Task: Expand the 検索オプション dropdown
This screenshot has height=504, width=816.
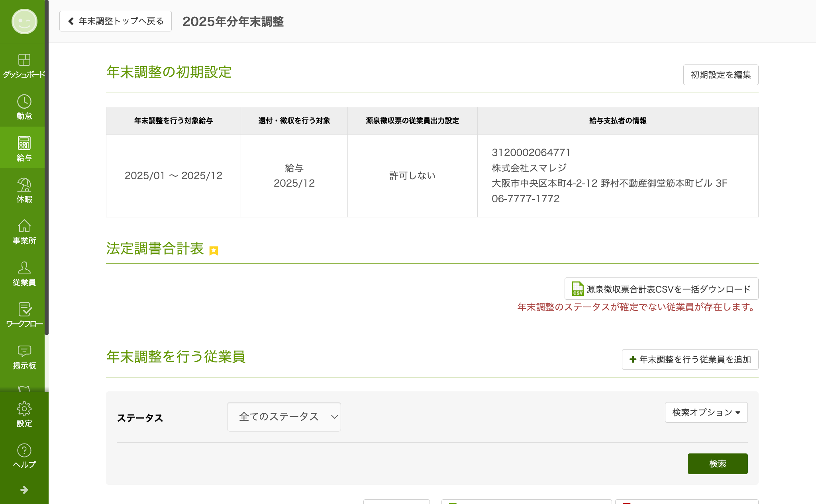Action: [706, 412]
